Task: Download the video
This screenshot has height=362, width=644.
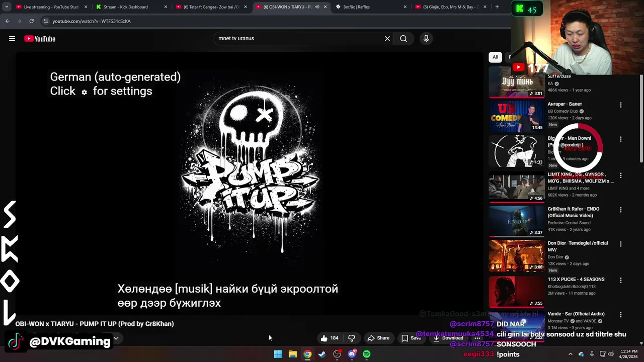Action: (x=448, y=338)
